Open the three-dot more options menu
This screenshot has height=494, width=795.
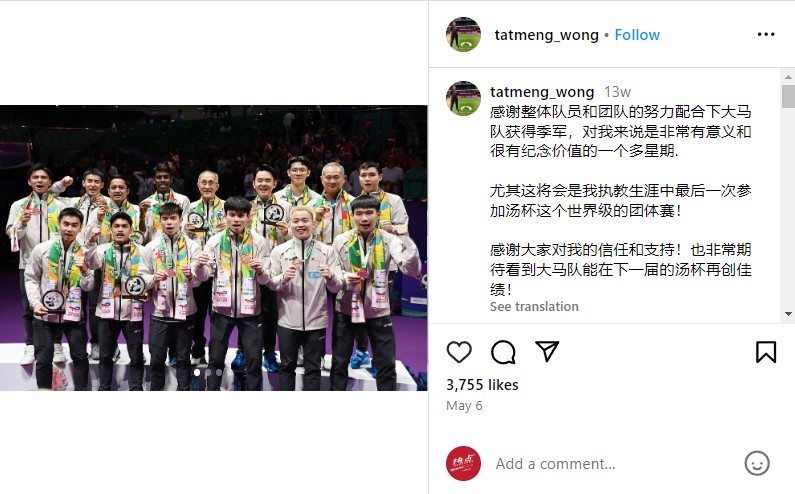click(x=766, y=34)
